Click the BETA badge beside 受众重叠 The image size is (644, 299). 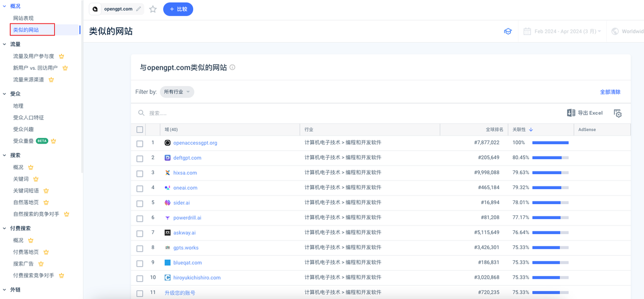(x=42, y=141)
